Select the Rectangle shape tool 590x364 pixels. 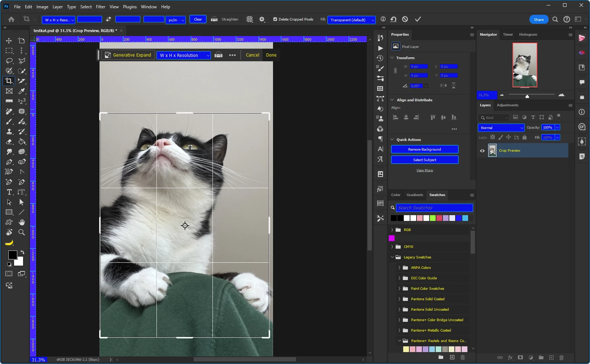9,212
